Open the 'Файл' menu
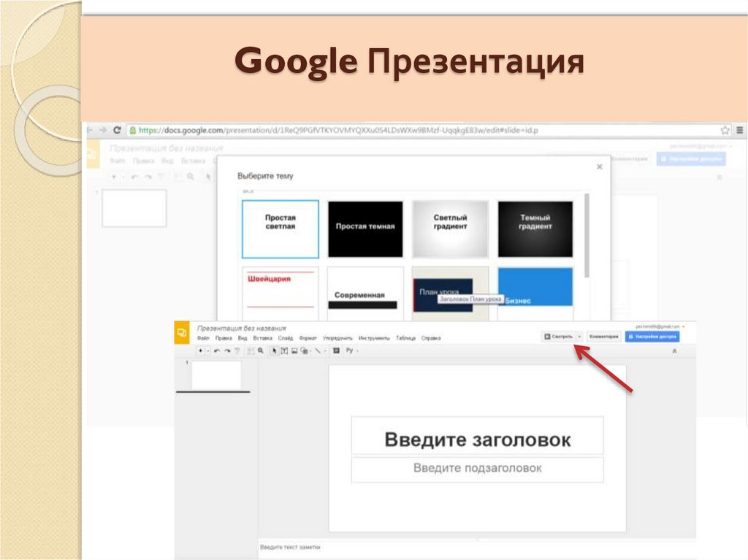Viewport: 748px width, 560px height. (x=203, y=338)
